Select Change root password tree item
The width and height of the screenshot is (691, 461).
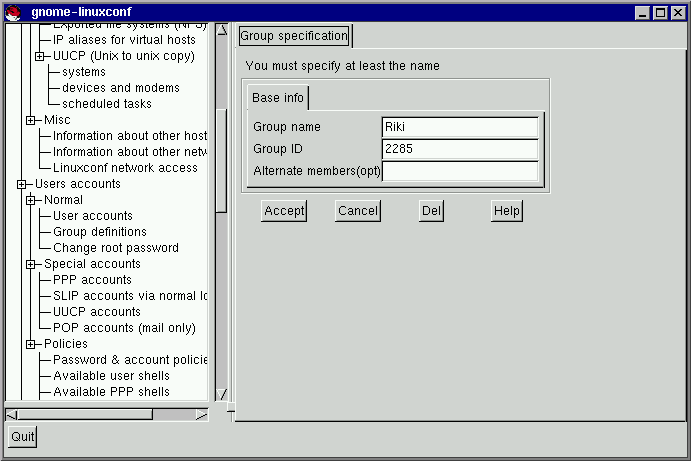pyautogui.click(x=115, y=248)
